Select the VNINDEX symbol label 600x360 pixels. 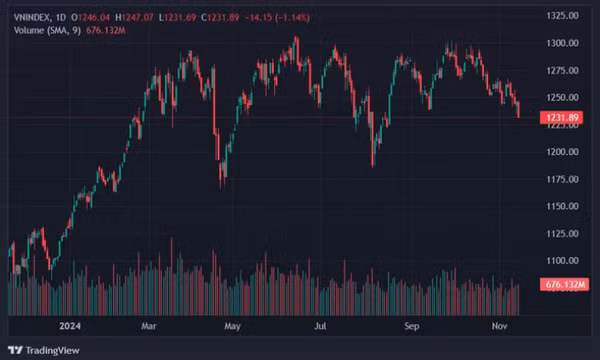click(x=33, y=18)
